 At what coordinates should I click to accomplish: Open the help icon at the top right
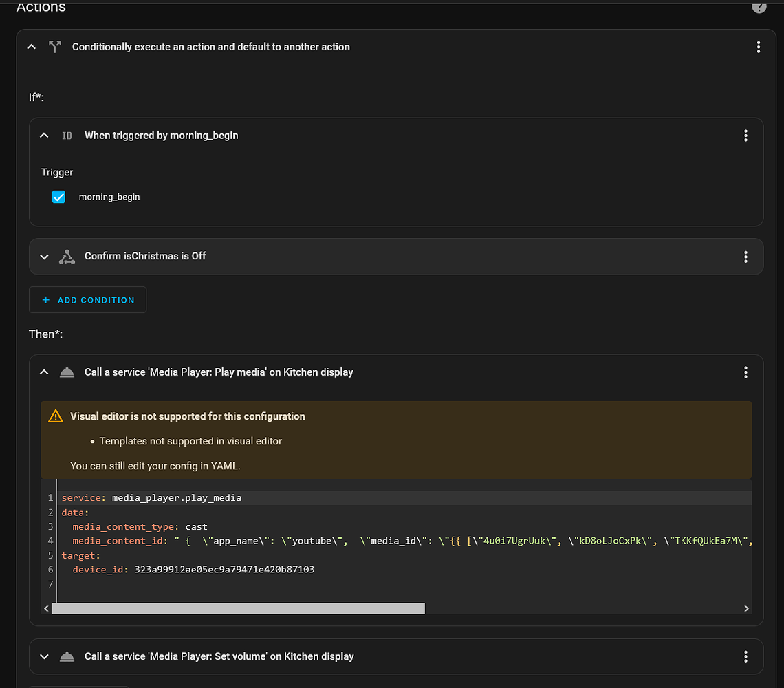coord(759,7)
